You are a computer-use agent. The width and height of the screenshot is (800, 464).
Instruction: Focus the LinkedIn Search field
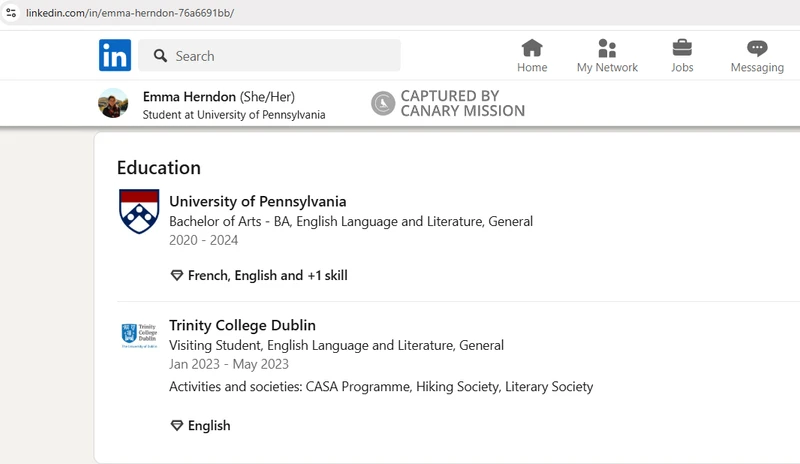click(x=269, y=55)
